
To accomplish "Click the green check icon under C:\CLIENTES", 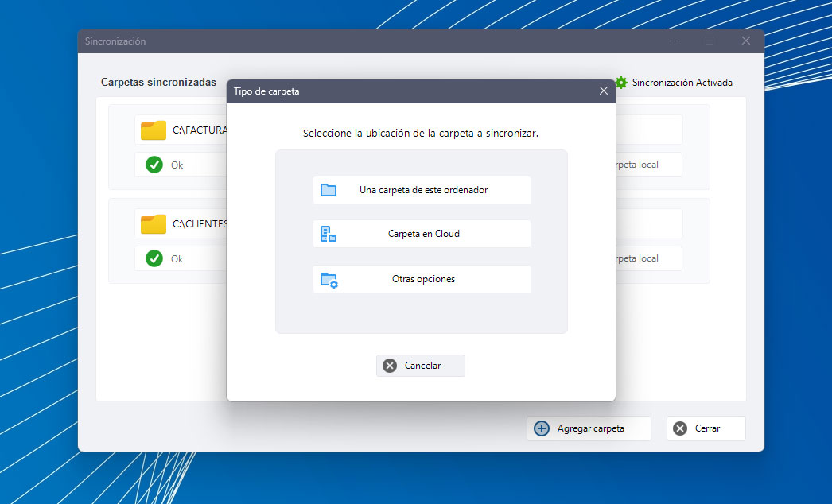I will [x=154, y=259].
